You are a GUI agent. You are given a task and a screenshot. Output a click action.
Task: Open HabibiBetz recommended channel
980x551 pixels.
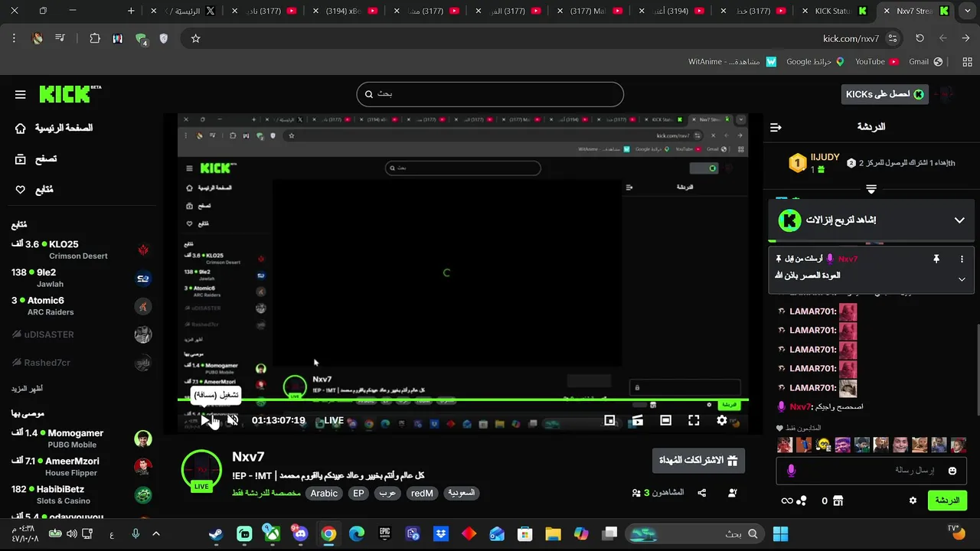coord(82,494)
